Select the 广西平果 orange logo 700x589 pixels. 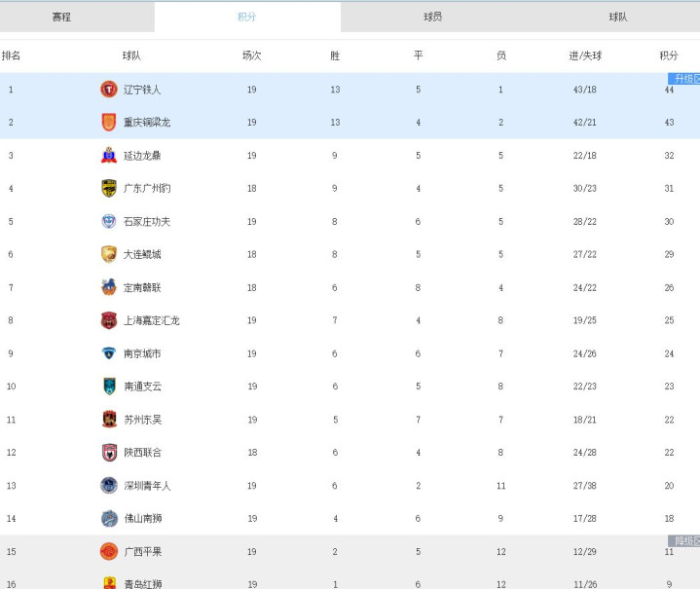(x=109, y=551)
